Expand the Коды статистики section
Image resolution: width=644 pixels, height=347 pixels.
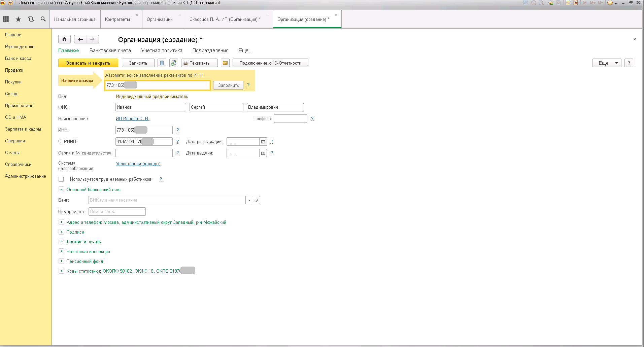tap(61, 271)
